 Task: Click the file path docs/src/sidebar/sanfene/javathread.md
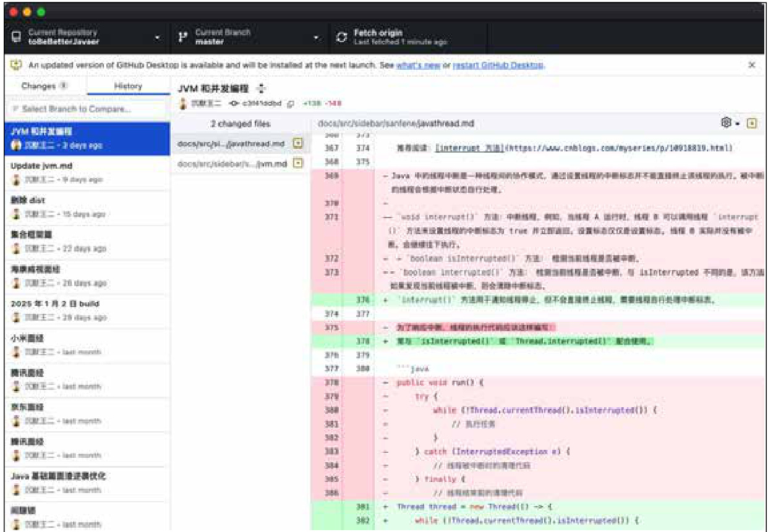(x=396, y=124)
